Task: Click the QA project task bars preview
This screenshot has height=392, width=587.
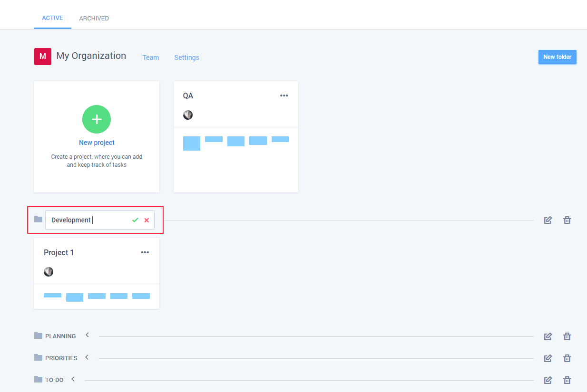Action: point(236,143)
